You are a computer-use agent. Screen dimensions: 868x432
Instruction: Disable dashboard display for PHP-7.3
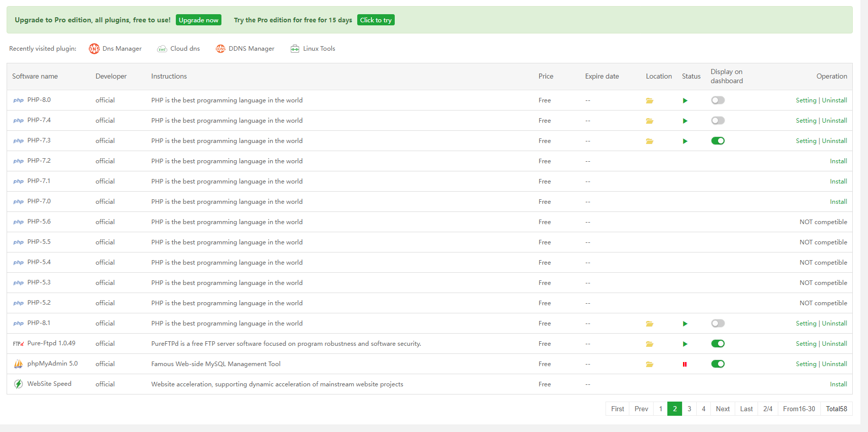pos(718,141)
